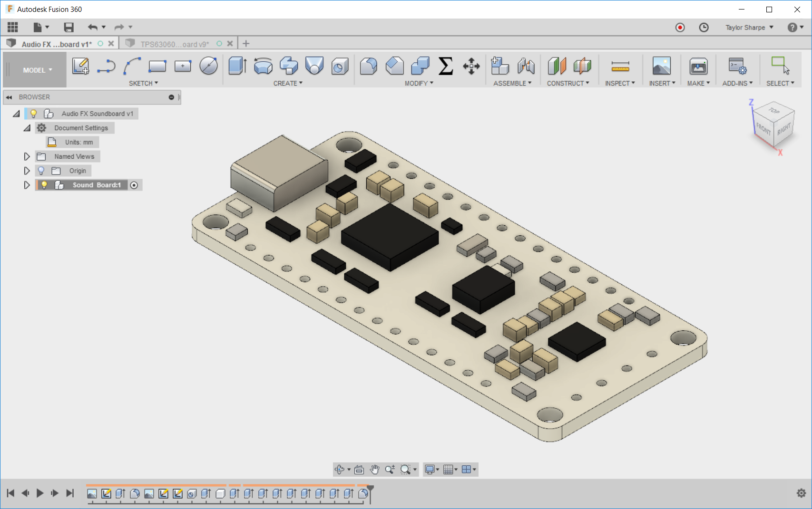Select the New Component assemble icon
This screenshot has width=812, height=509.
point(500,67)
